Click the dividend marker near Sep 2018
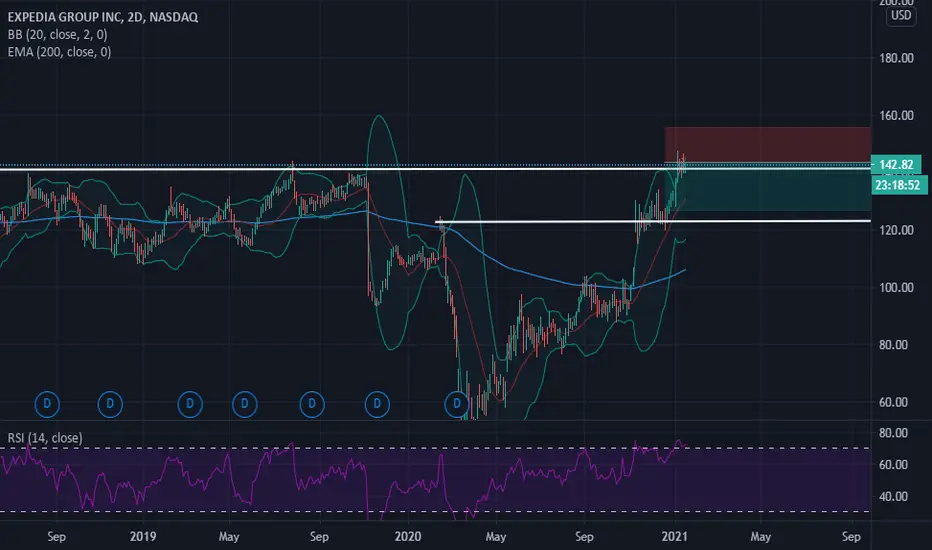This screenshot has height=550, width=932. pyautogui.click(x=47, y=404)
